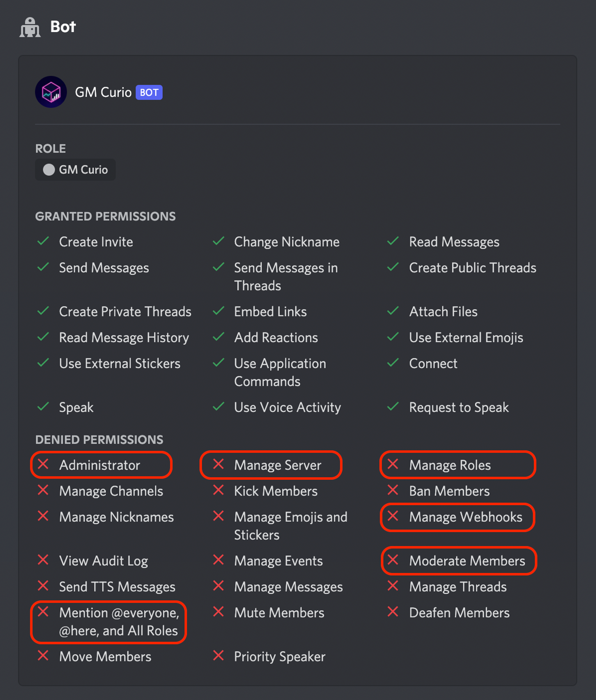Click the Use Application Commands permission
Viewport: 596px width, 700px height.
point(280,372)
